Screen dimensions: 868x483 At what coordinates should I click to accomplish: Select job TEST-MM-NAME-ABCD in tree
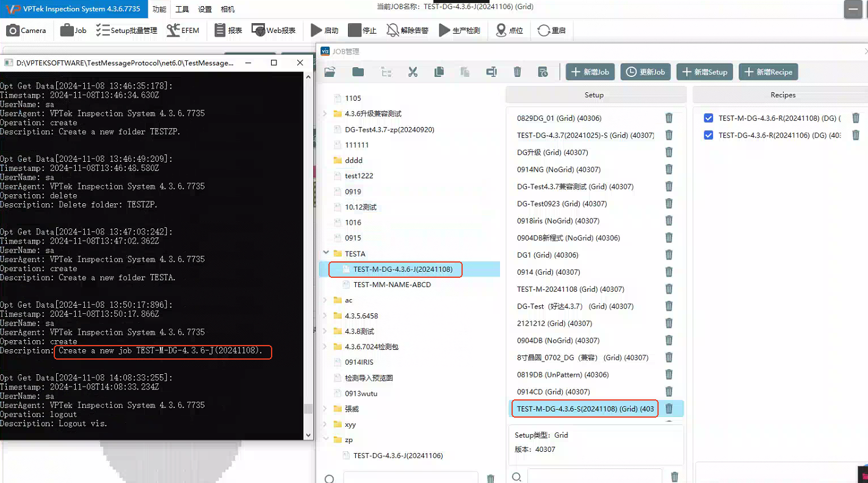(x=392, y=285)
